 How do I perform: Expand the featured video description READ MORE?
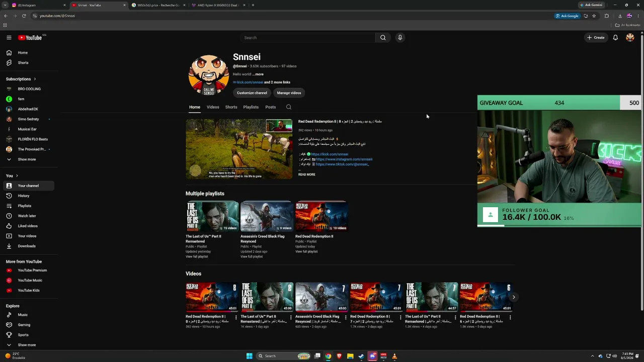pos(307,174)
